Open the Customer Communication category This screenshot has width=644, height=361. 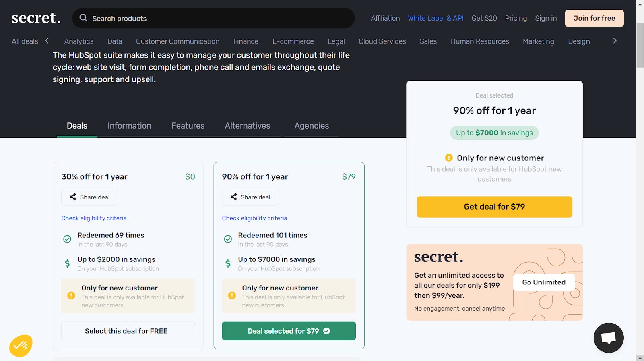(x=178, y=41)
